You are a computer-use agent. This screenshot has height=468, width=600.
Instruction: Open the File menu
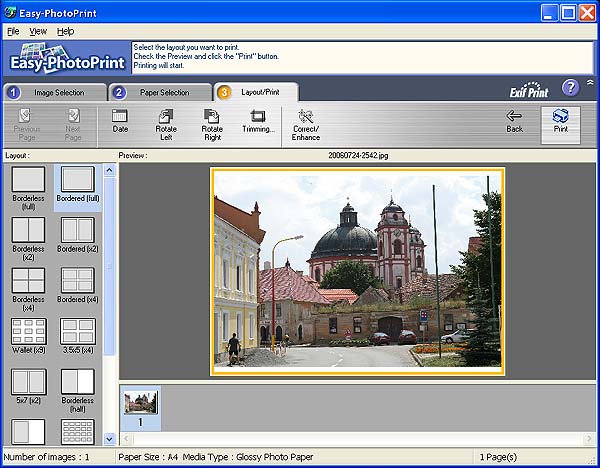(13, 31)
